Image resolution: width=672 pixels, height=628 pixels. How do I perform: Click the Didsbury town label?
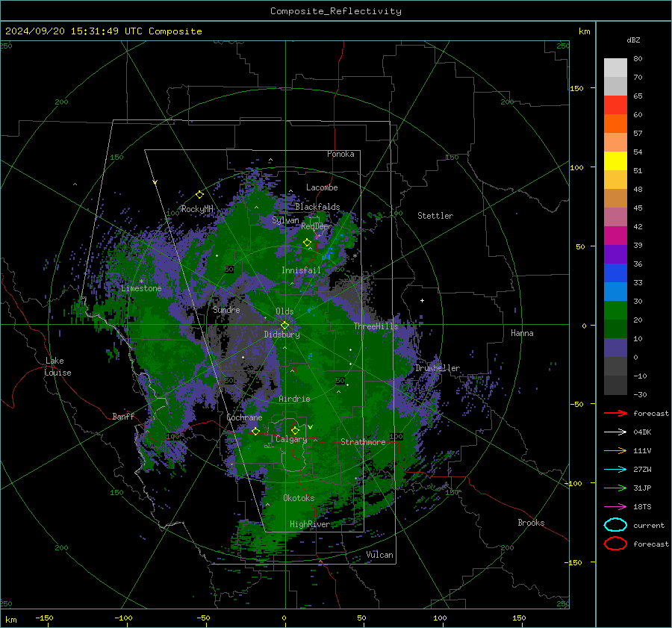[x=281, y=335]
